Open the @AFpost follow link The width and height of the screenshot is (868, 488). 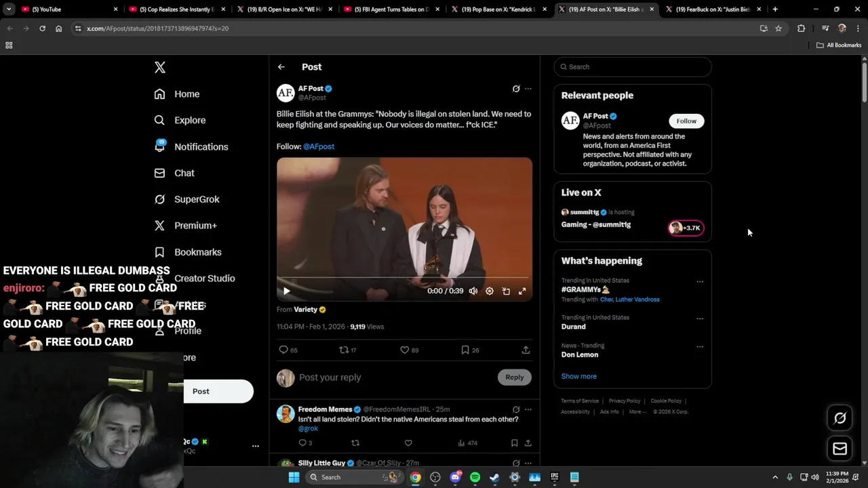pos(319,146)
